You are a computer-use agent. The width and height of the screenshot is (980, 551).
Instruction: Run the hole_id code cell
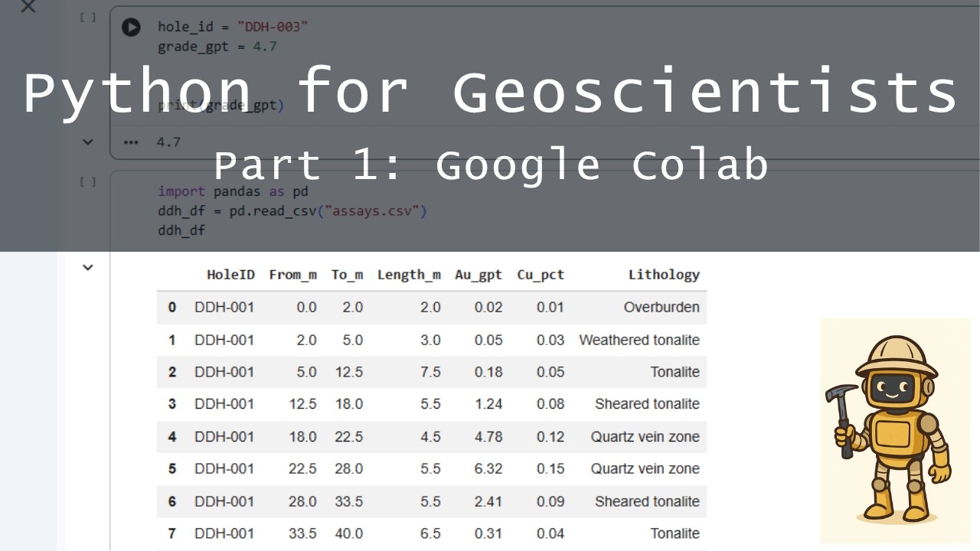click(131, 27)
